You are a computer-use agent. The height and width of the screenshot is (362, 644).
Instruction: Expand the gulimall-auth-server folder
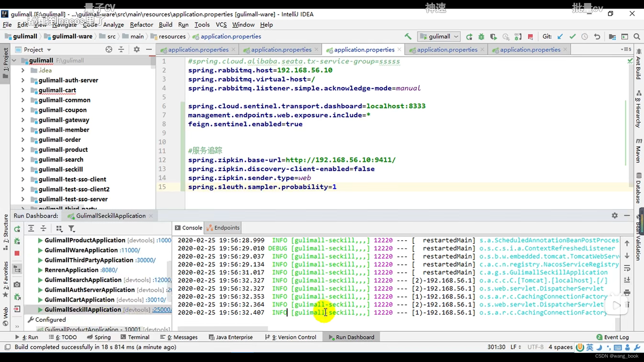click(23, 80)
